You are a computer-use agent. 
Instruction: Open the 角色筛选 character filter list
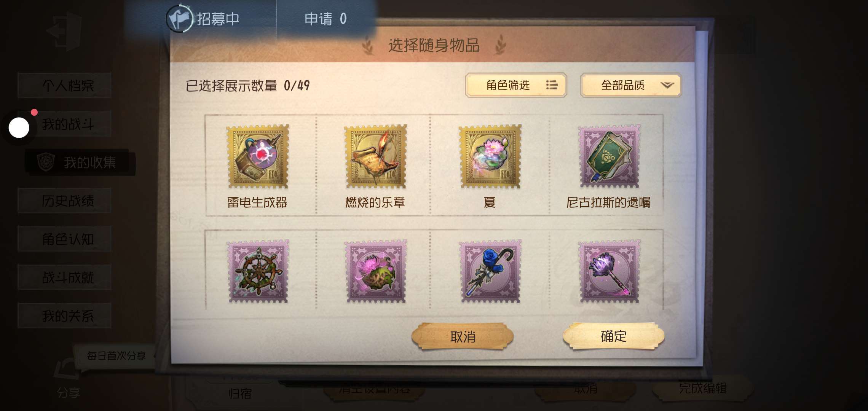coord(516,85)
